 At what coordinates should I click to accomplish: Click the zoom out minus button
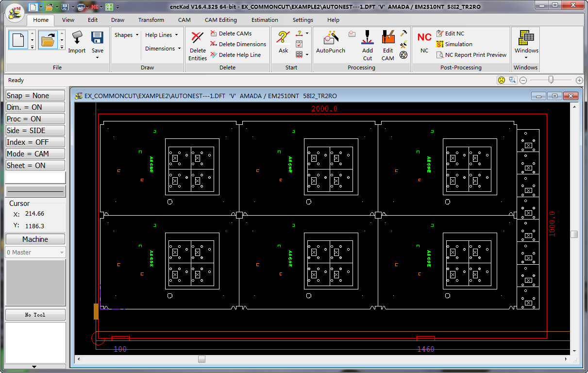click(x=523, y=80)
